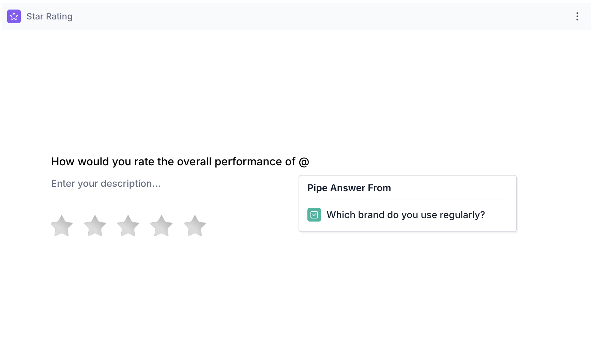593x364 pixels.
Task: Choose the third star in the row
Action: coord(128,226)
